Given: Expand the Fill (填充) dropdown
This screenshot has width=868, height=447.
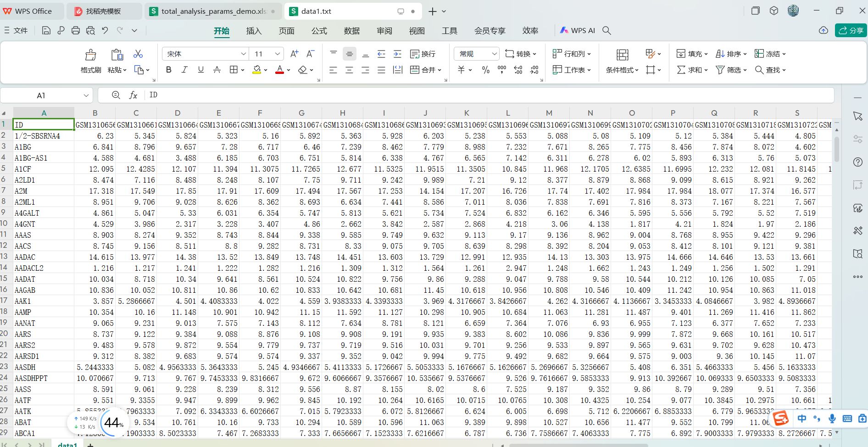Looking at the screenshot, I should point(706,54).
